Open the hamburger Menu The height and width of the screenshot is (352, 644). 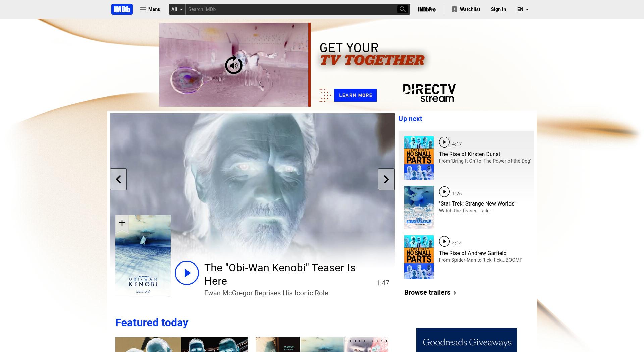pos(150,9)
